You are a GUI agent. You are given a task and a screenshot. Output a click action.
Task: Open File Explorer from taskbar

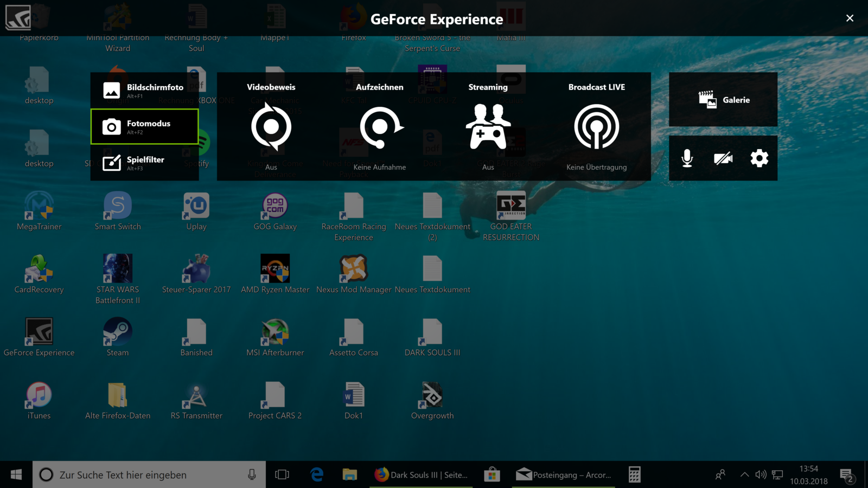(x=349, y=474)
